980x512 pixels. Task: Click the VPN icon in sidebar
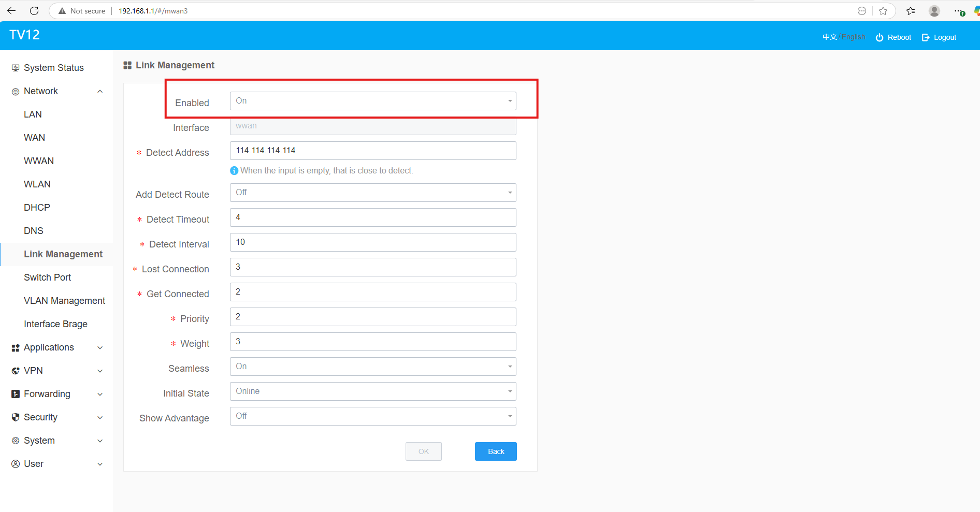[16, 371]
